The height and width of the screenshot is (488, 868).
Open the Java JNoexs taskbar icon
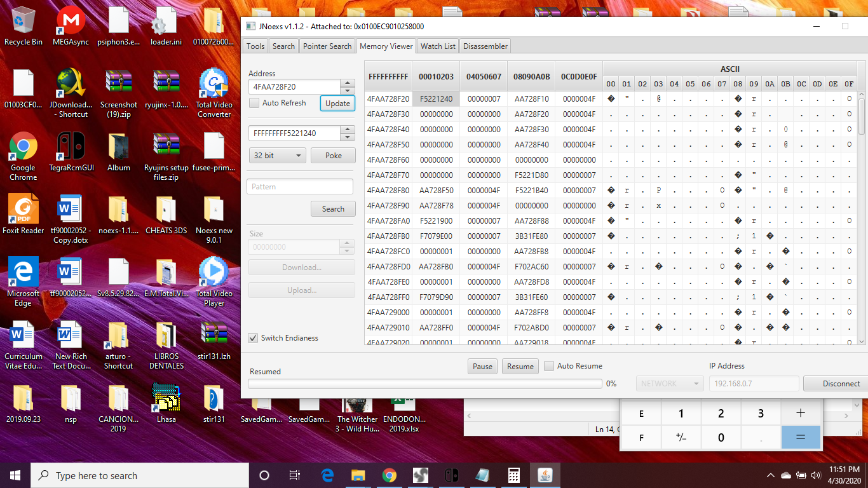point(545,475)
